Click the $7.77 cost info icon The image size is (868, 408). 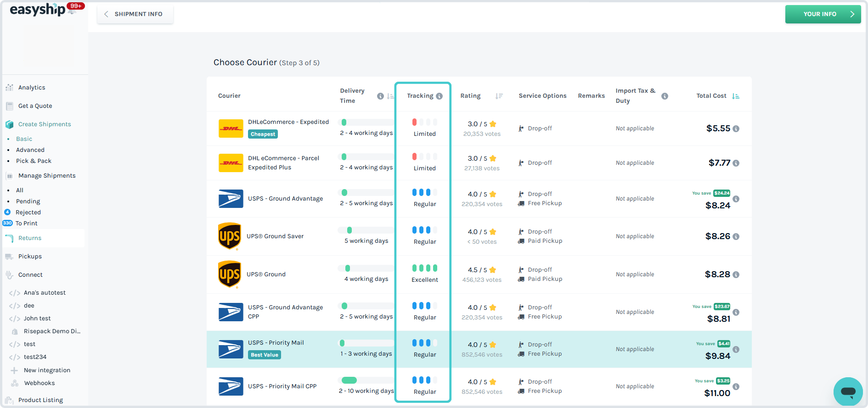tap(736, 163)
